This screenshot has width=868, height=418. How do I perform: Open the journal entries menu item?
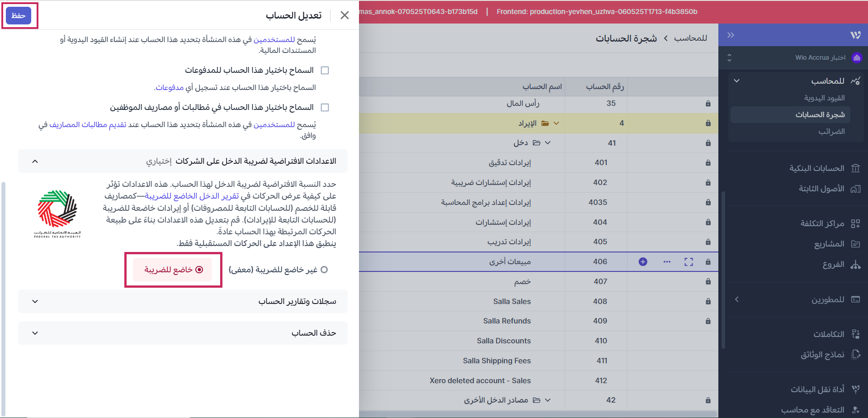pos(824,98)
